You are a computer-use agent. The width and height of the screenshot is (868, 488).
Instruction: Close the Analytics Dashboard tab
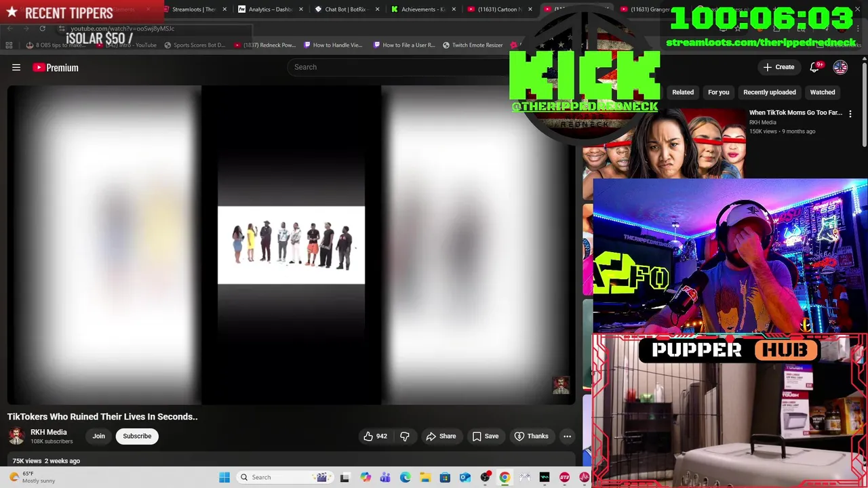[301, 9]
